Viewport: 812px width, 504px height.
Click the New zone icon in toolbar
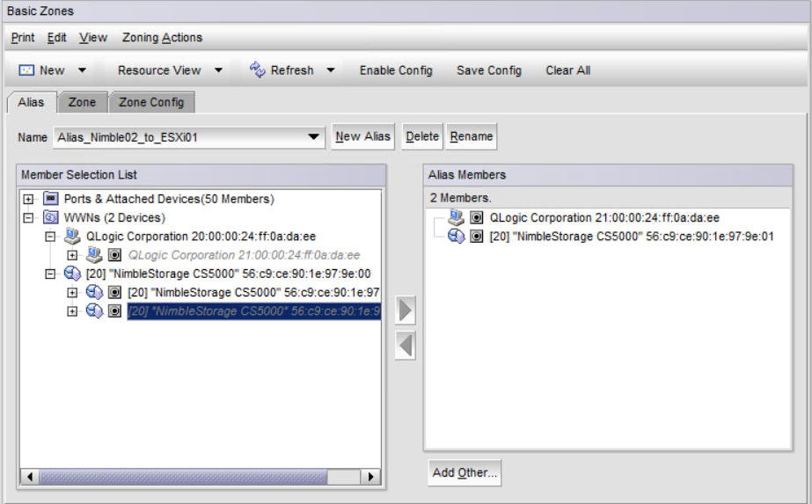26,70
